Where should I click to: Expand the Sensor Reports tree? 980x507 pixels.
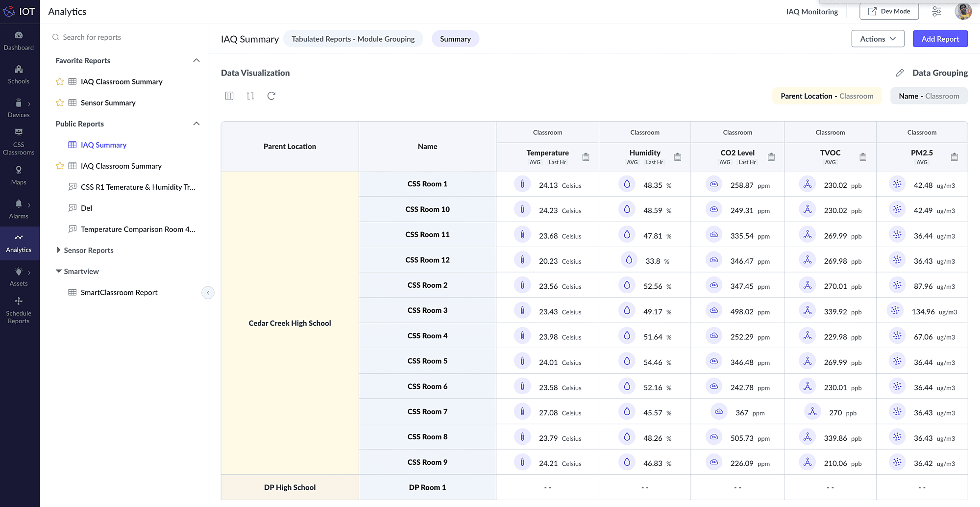[x=59, y=250]
